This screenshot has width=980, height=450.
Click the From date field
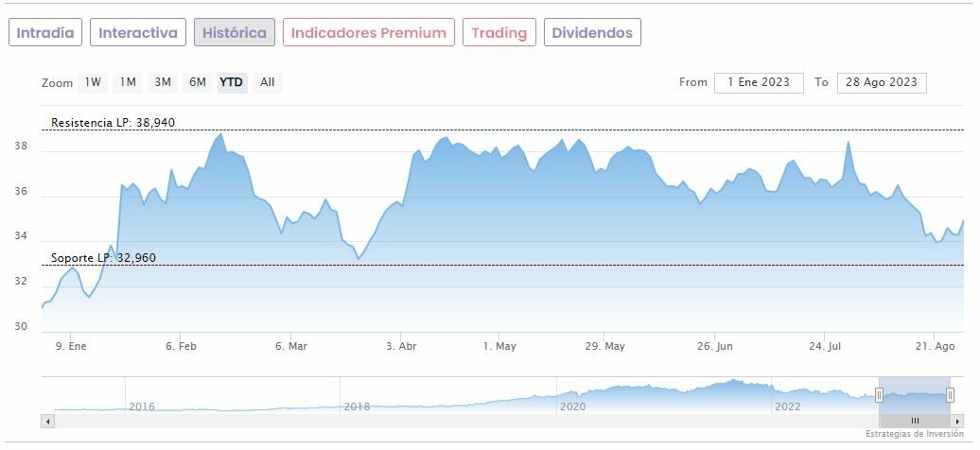tap(759, 82)
